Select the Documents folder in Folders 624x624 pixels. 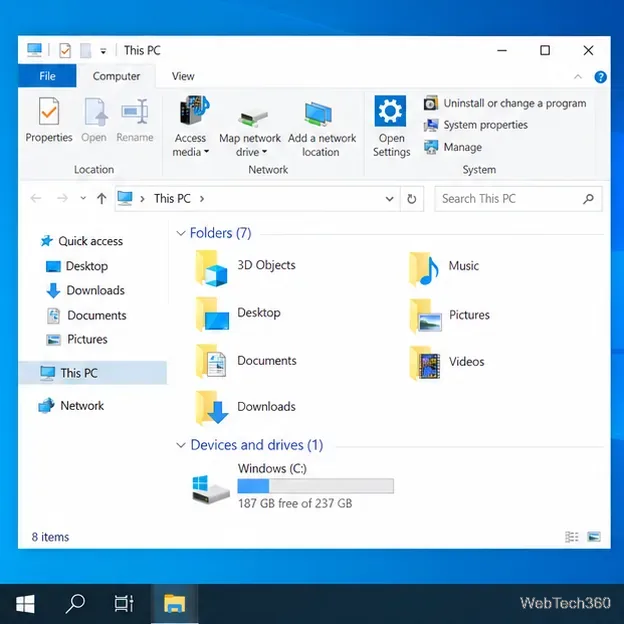[x=246, y=361]
